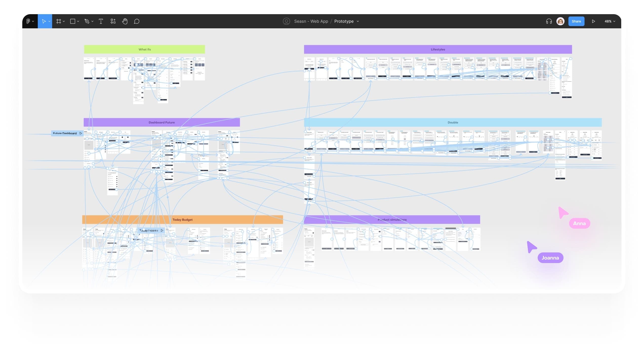
Task: Open zoom level 48% dropdown
Action: pos(610,21)
